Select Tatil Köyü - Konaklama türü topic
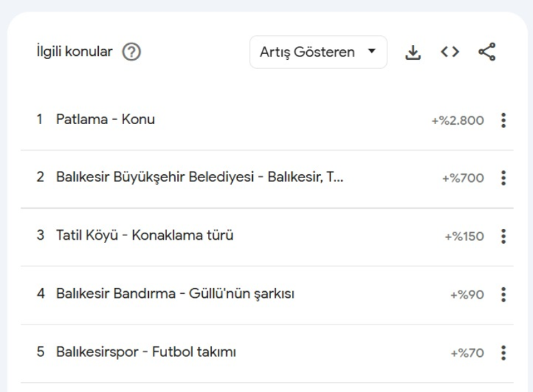 coord(144,235)
